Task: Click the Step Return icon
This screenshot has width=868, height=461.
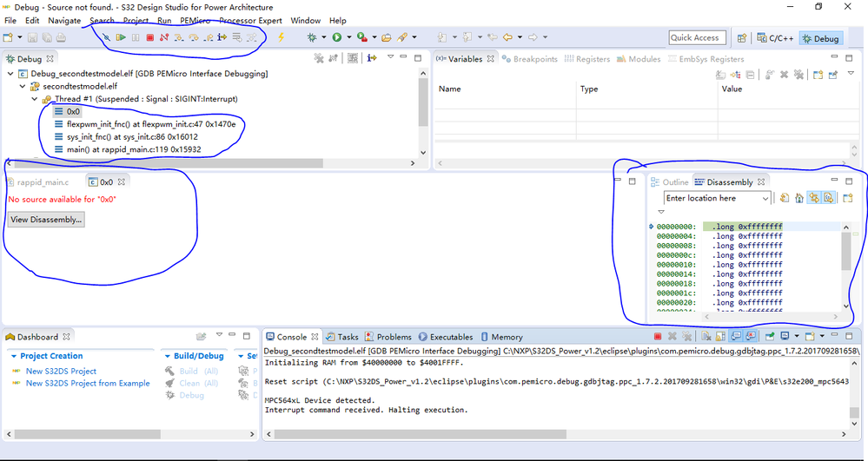Action: (209, 37)
